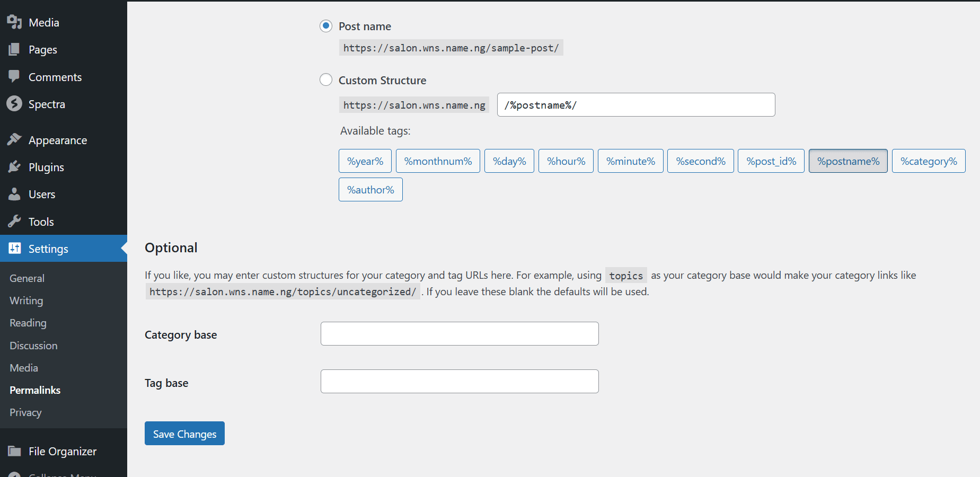Go to Writing settings submenu
Screen dimensions: 980x477
pos(27,301)
